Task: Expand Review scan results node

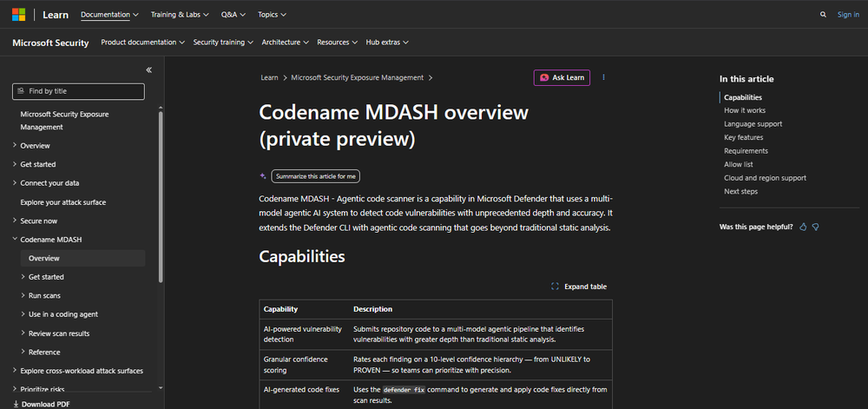Action: [x=23, y=333]
